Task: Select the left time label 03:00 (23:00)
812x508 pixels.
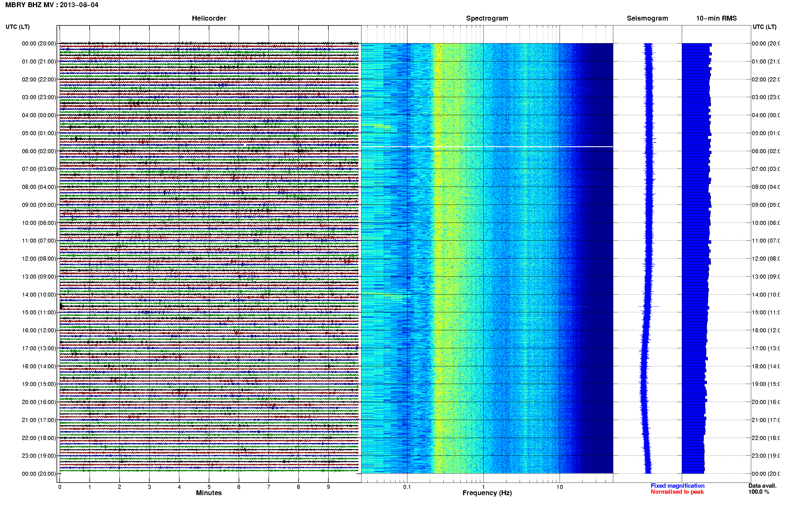Action: [x=39, y=97]
